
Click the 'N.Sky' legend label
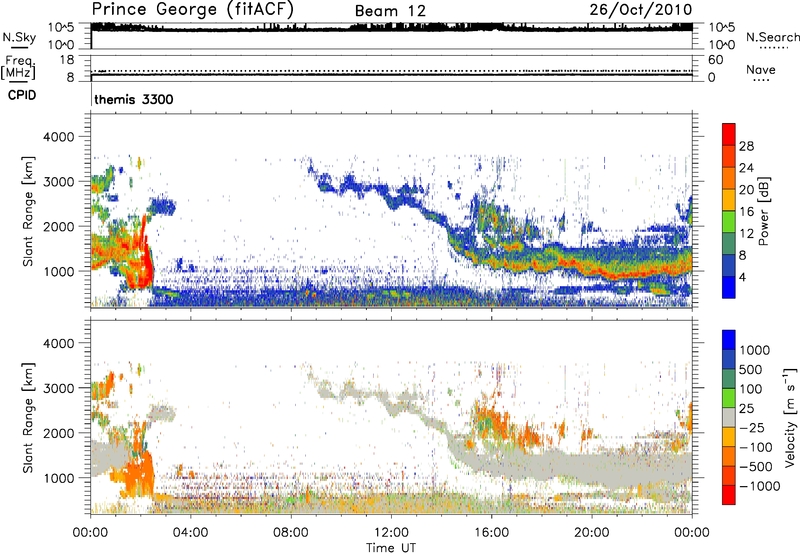coord(19,37)
